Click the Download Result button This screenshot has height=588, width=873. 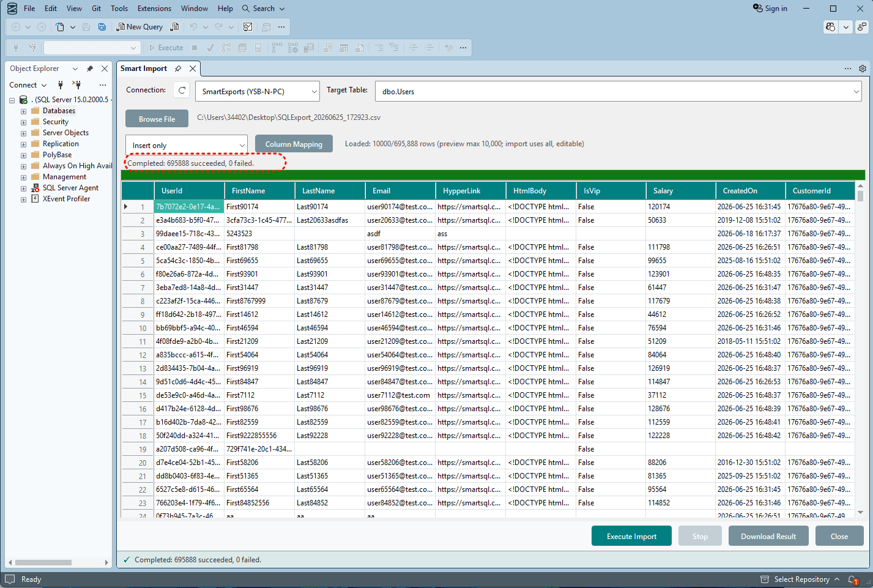[768, 536]
